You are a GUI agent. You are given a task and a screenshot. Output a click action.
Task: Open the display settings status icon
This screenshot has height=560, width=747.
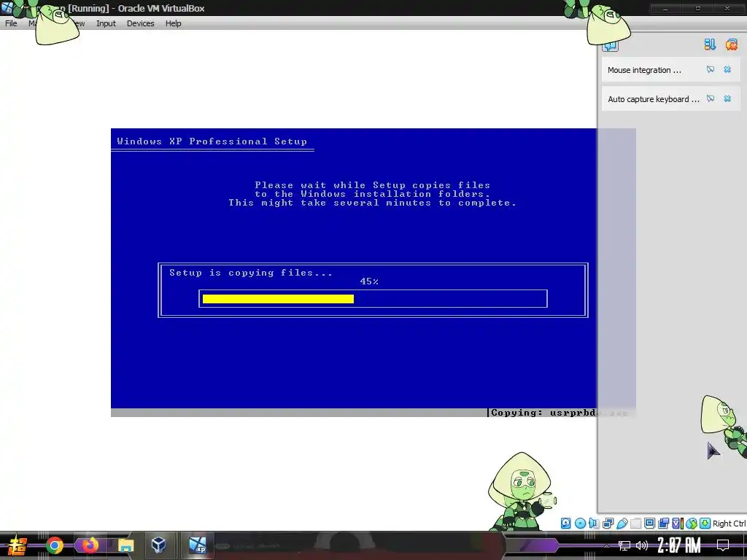point(649,524)
